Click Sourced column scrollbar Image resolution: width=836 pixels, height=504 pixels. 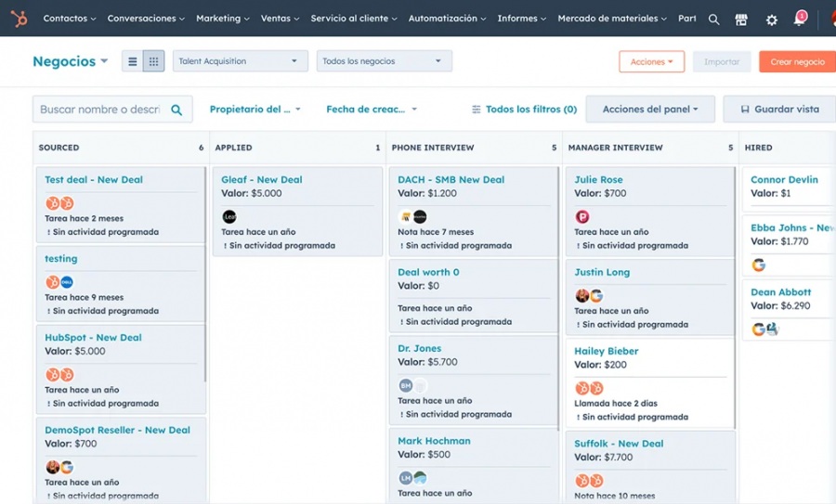point(205,275)
